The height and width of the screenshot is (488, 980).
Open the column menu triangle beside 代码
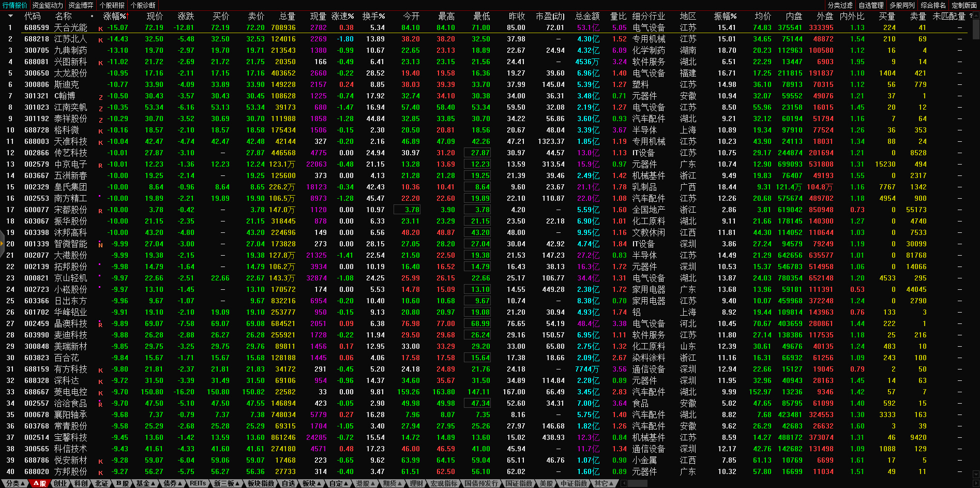pos(10,16)
